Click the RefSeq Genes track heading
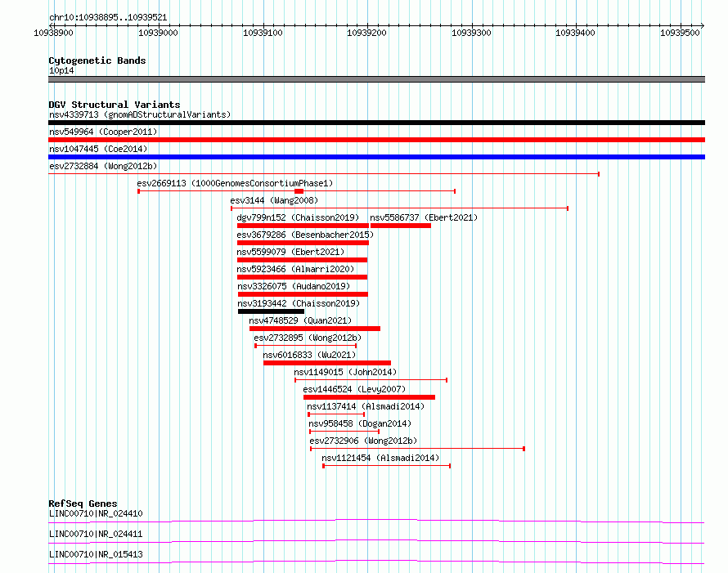 pyautogui.click(x=83, y=504)
